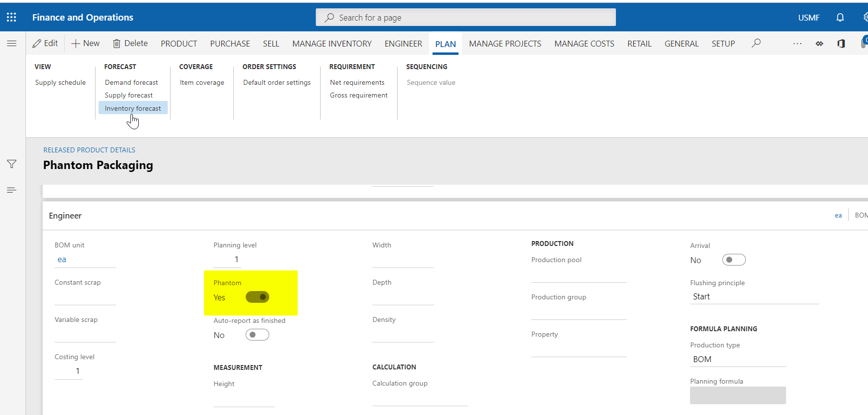Open the Office app icon
Screen dimensions: 868x415
(841, 44)
